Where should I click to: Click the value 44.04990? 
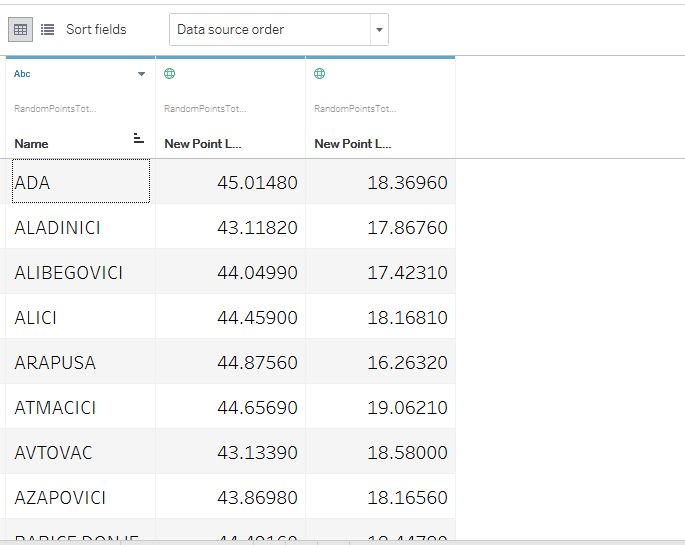[257, 272]
